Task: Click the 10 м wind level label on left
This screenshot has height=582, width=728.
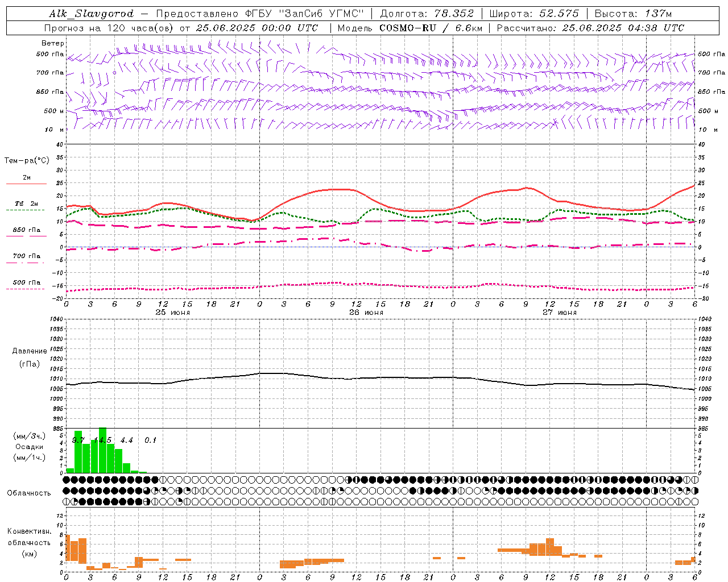Action: (x=55, y=130)
